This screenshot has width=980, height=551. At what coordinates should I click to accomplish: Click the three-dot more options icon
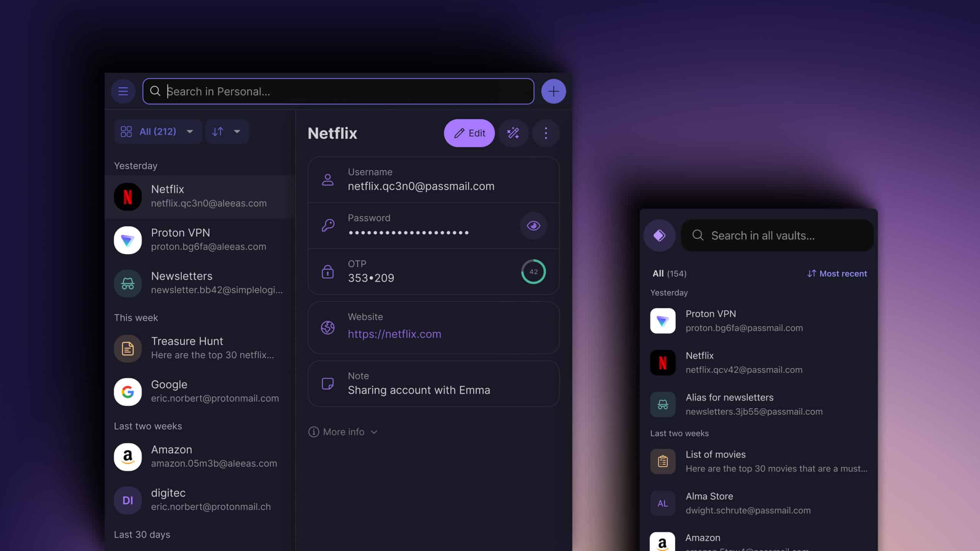click(546, 132)
